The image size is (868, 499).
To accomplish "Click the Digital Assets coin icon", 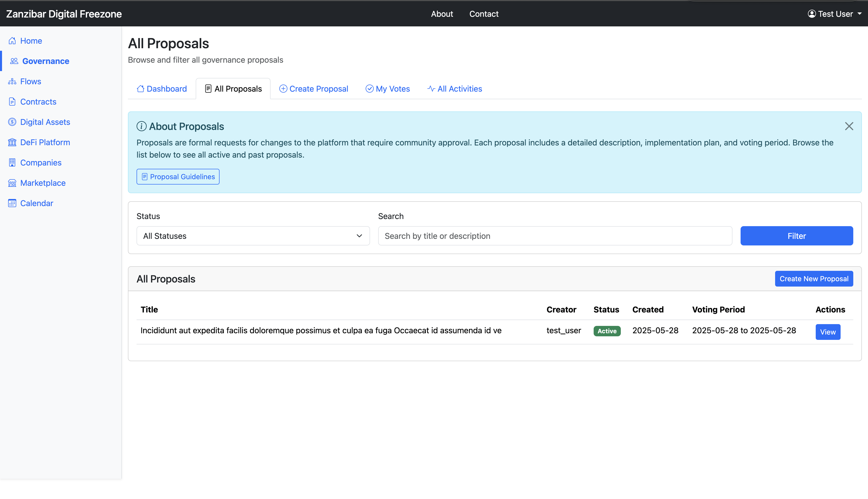I will (x=12, y=122).
